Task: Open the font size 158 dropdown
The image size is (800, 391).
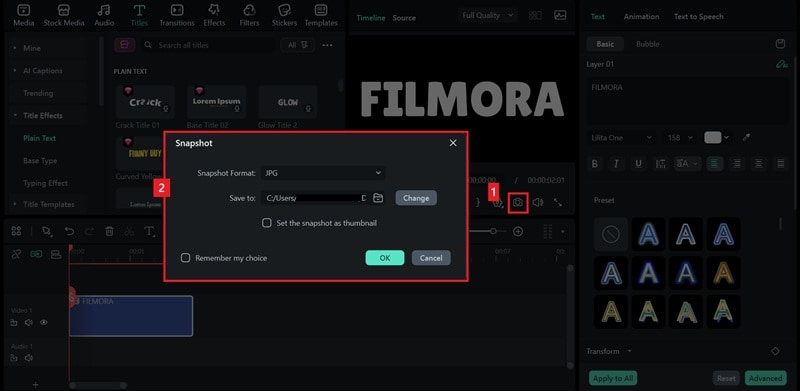Action: click(680, 138)
